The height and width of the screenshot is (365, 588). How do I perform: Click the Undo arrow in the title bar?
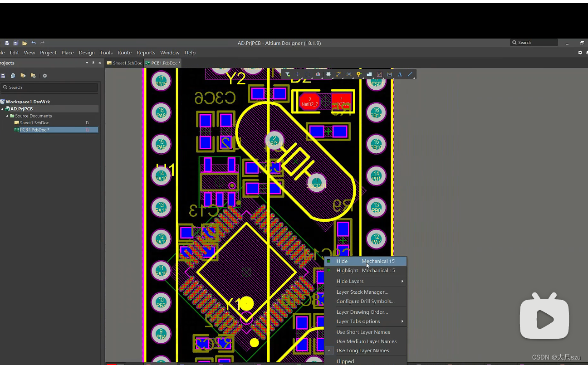34,43
